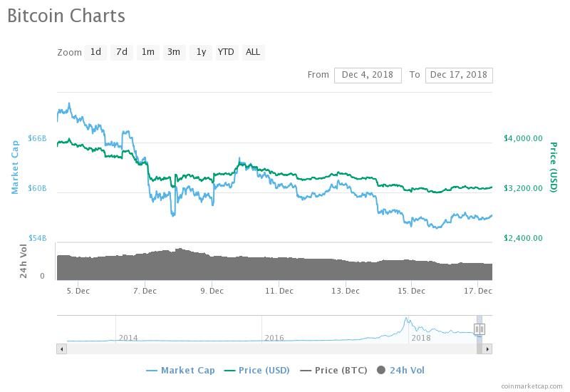Viewport: 570px width, 392px height.
Task: Click the navigator range handle
Action: click(480, 329)
